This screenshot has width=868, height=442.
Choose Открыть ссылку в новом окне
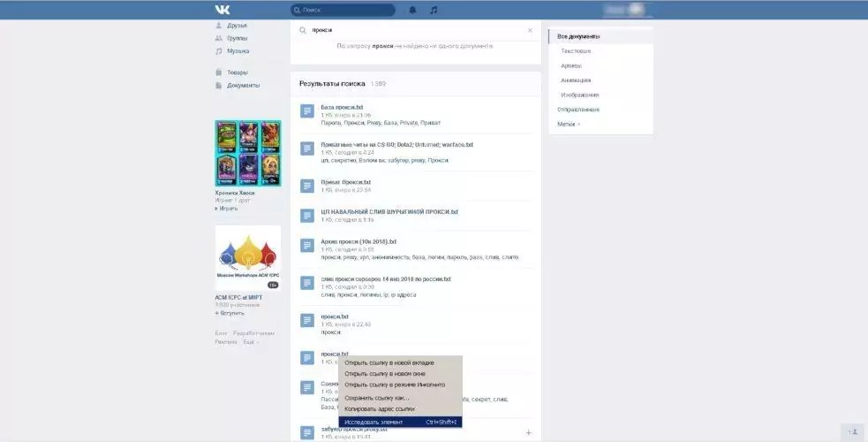[400, 374]
